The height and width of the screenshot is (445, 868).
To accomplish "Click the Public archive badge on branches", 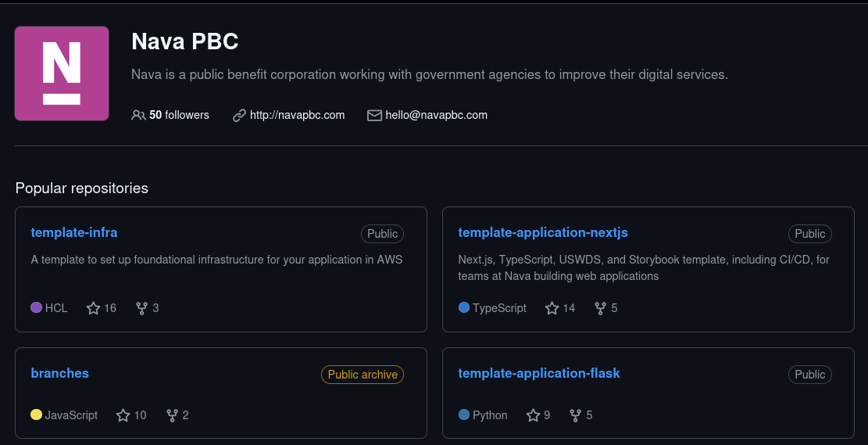I will 363,375.
